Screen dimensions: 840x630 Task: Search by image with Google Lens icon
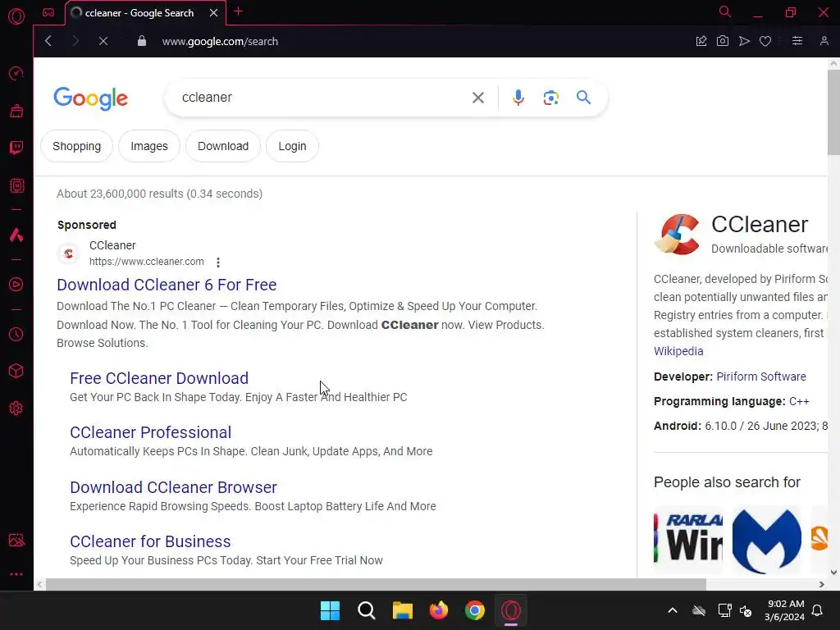coord(550,98)
